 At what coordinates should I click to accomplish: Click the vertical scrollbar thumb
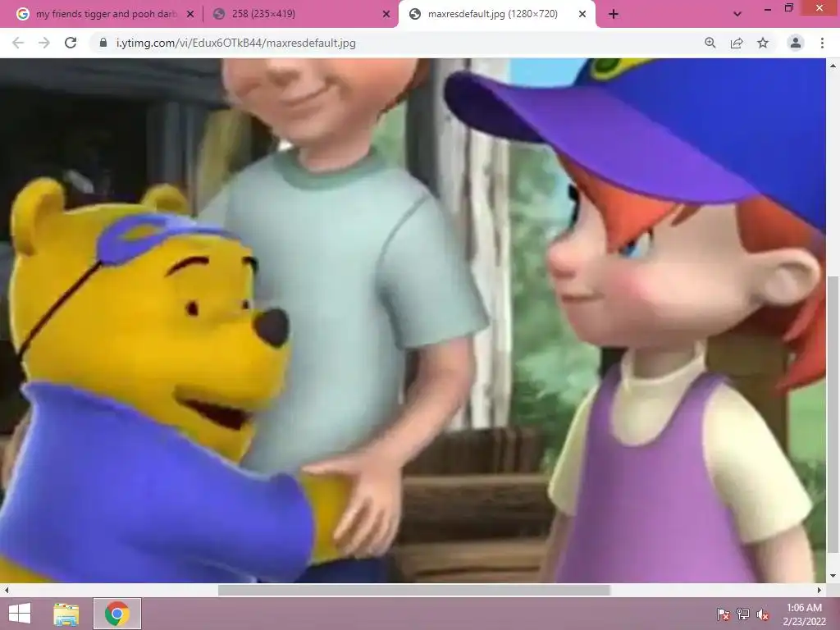[833, 413]
